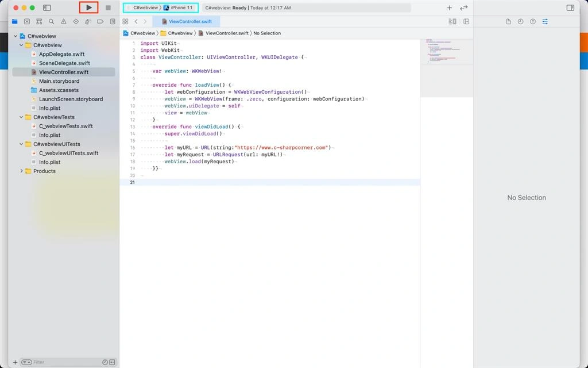This screenshot has height=368, width=588.
Task: Place cursor on the c-sharpcorner URL string
Action: point(281,148)
